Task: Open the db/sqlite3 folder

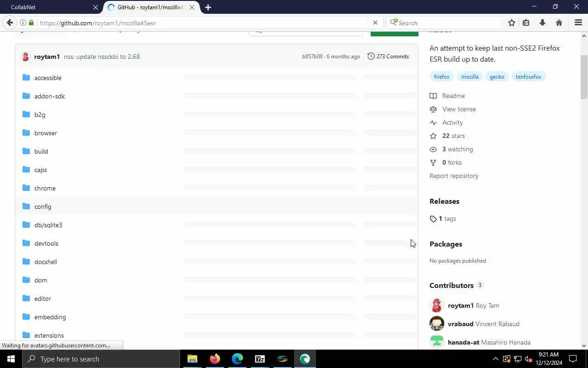Action: click(x=48, y=225)
